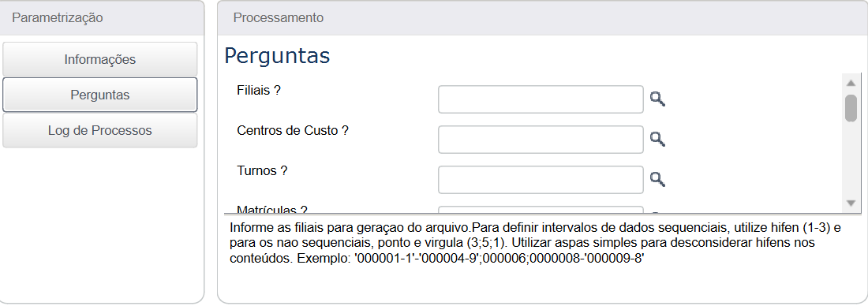Viewport: 868px width, 306px height.
Task: Click the Parametrização panel header
Action: pos(103,17)
